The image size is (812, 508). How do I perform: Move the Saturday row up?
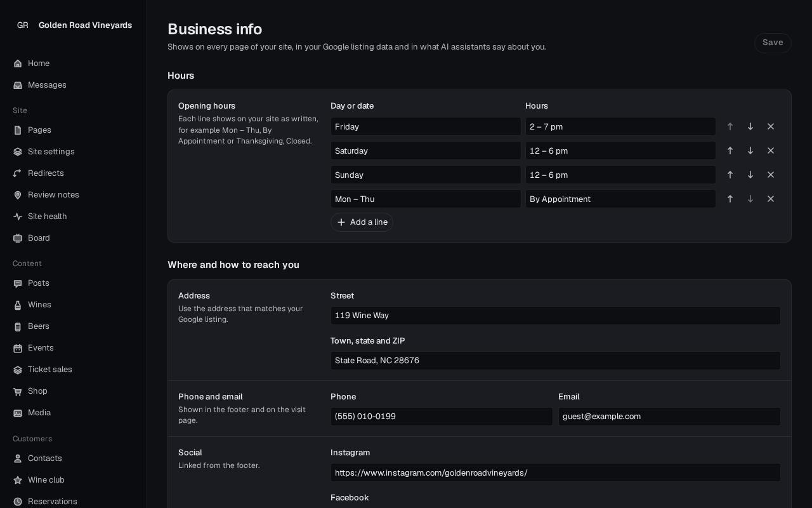pyautogui.click(x=730, y=150)
